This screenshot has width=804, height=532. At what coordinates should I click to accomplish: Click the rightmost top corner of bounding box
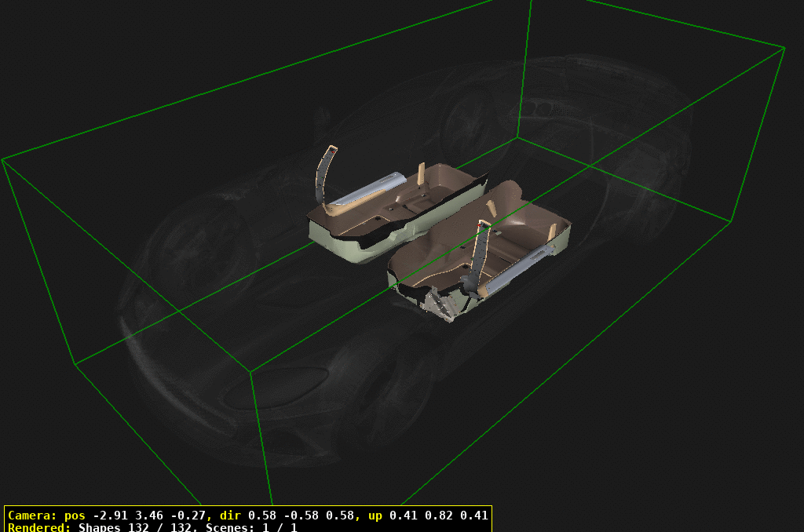click(784, 48)
